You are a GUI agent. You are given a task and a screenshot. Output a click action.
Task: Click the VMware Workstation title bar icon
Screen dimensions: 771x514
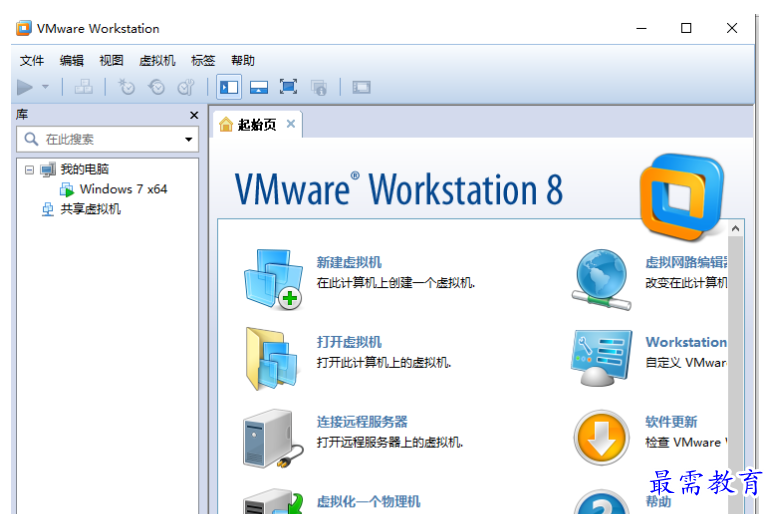pyautogui.click(x=24, y=29)
